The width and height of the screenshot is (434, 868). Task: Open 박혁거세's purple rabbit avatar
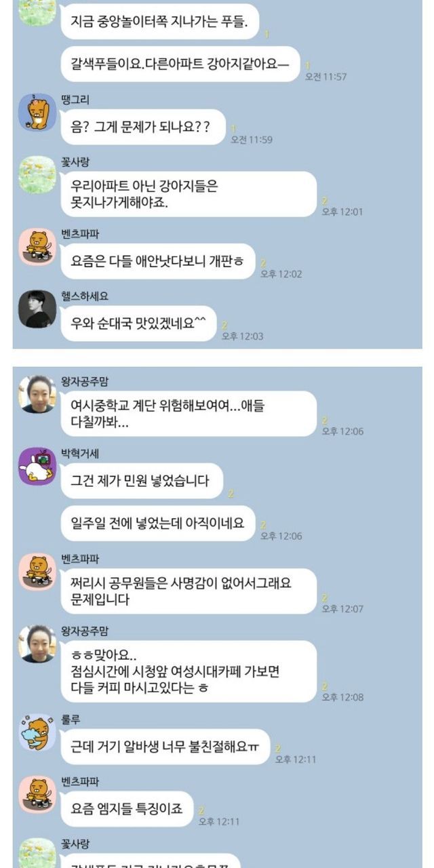click(37, 465)
